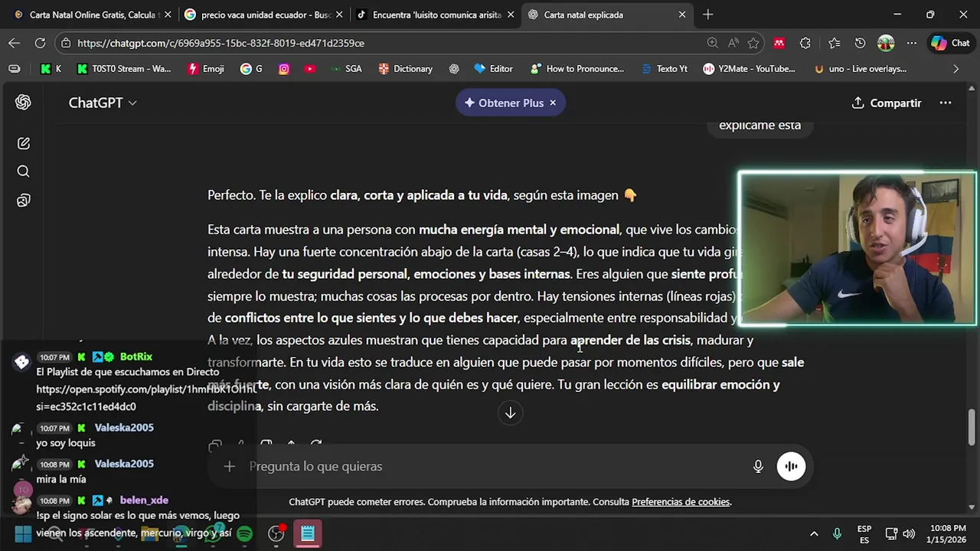Click the ChatGPT logo icon at top left
Viewport: 980px width, 551px height.
(23, 103)
